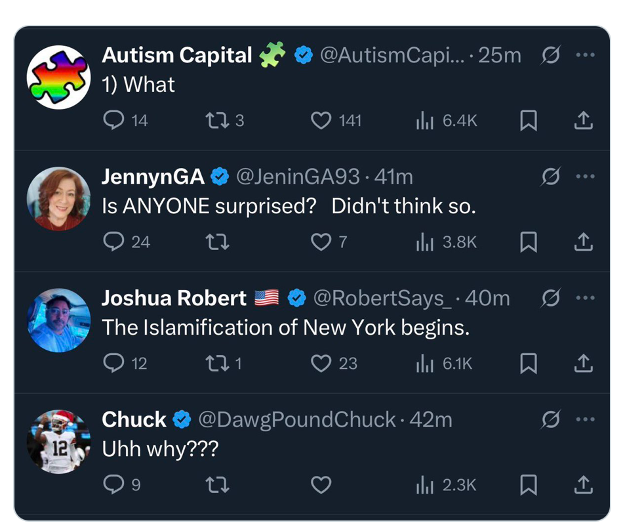624x530 pixels.
Task: View analytics on JennynGA's post
Action: click(423, 242)
